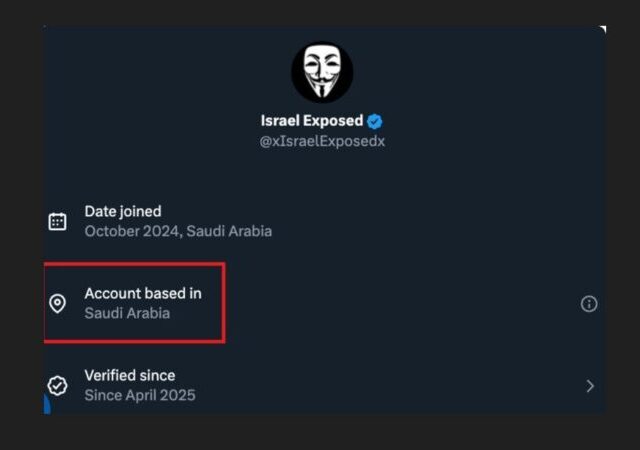Click the Guy Fawkes mask profile avatar
This screenshot has height=450, width=640.
tap(322, 72)
